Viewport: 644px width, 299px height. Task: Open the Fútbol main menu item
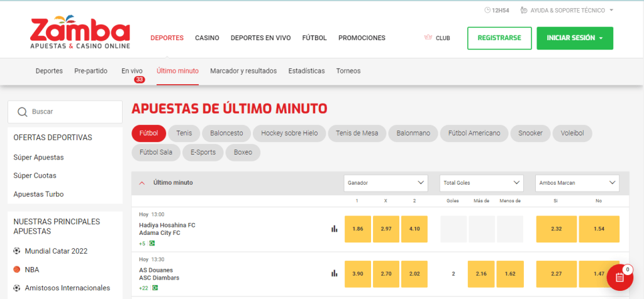[x=314, y=38]
